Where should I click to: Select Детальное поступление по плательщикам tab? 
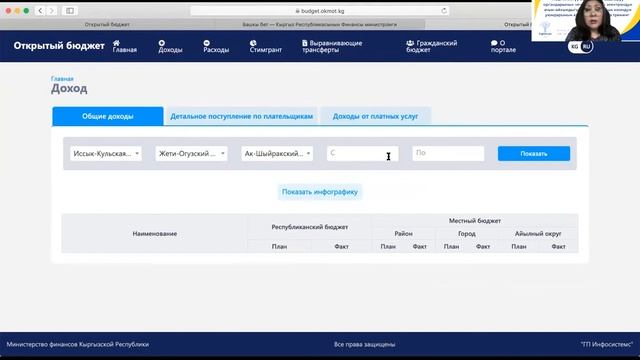click(x=241, y=116)
